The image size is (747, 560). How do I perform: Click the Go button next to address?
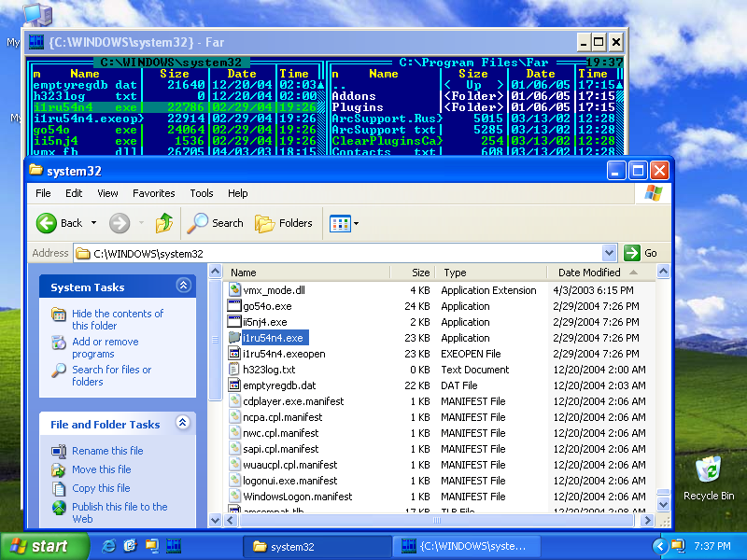pyautogui.click(x=641, y=253)
